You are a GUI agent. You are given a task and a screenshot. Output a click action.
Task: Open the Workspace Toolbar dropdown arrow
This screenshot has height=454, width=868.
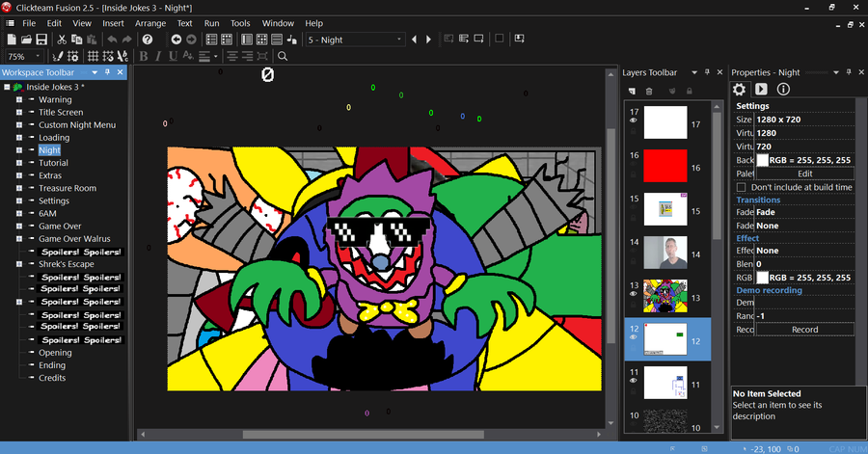pyautogui.click(x=95, y=72)
